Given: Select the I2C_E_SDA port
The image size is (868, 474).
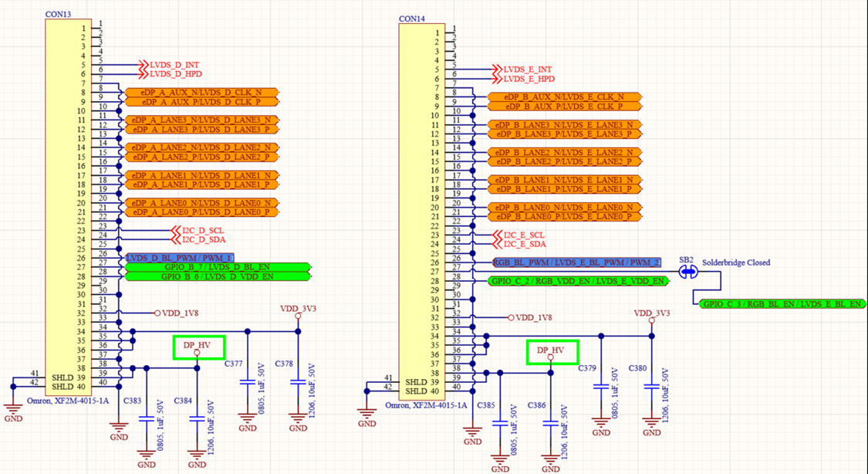Looking at the screenshot, I should pyautogui.click(x=518, y=244).
